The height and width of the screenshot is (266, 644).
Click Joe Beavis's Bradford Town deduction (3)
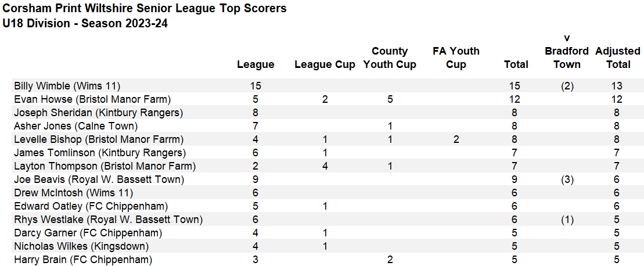(567, 179)
